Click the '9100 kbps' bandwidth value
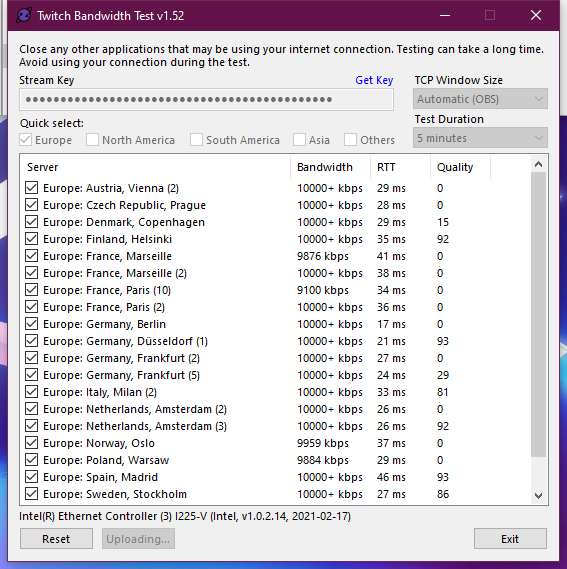Screen dimensions: 567x569 pyautogui.click(x=323, y=290)
